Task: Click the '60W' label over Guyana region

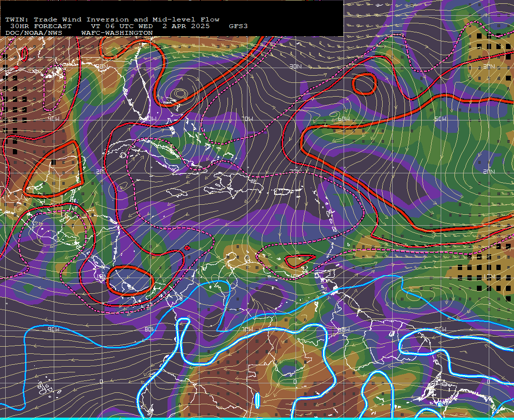Action: pos(344,329)
